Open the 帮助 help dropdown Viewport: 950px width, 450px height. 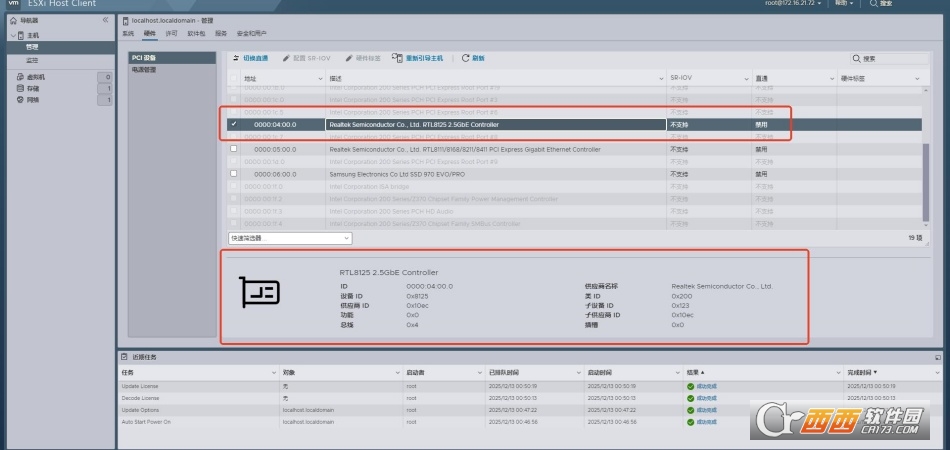[x=844, y=3]
